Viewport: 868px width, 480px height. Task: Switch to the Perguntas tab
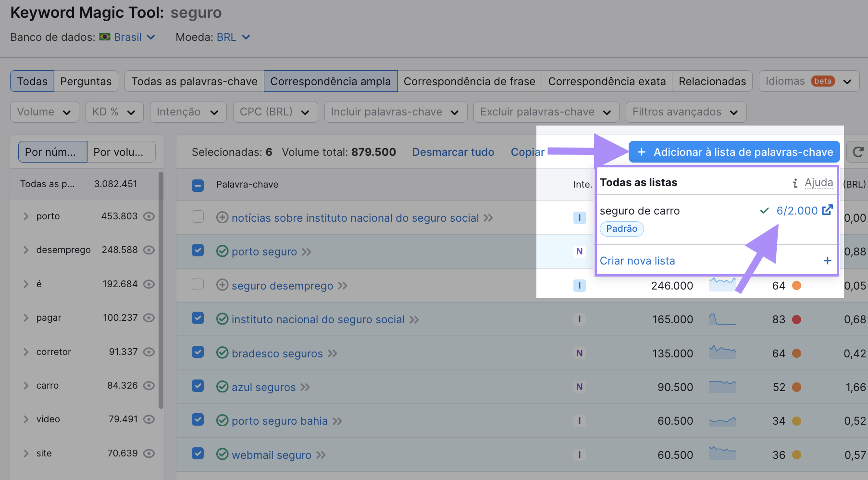click(86, 81)
